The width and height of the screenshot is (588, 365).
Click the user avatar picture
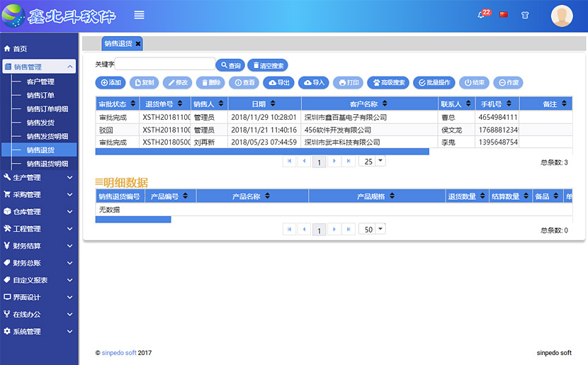pos(562,16)
